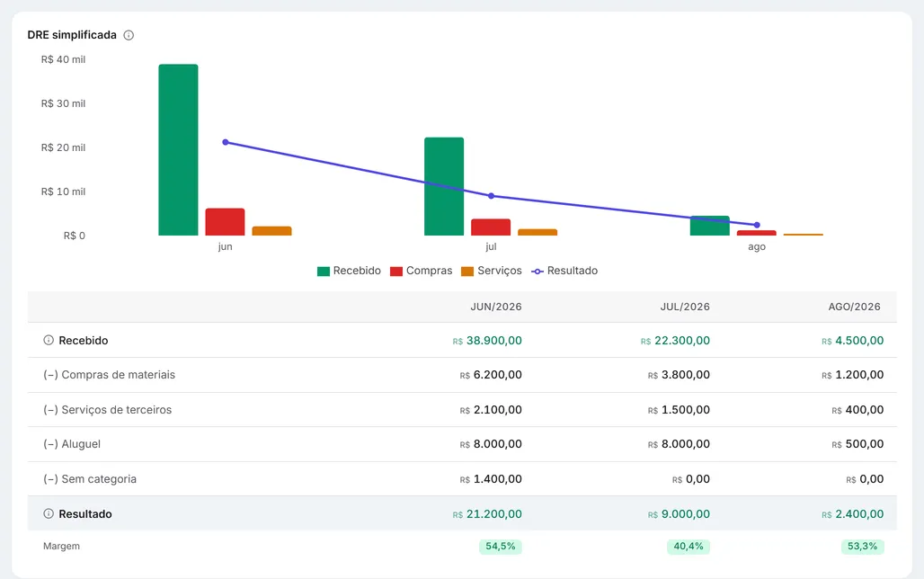
Task: Click Serviços value 1.500,00
Action: pyautogui.click(x=679, y=410)
